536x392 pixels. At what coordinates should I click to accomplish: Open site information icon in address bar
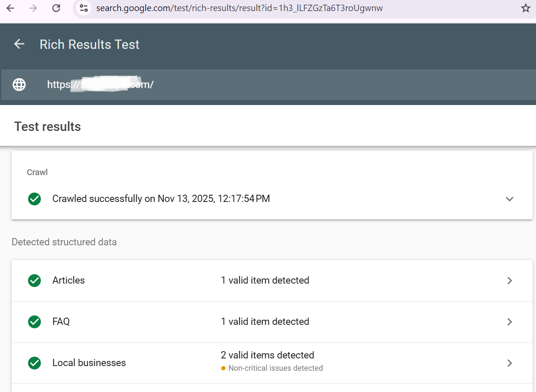tap(84, 8)
